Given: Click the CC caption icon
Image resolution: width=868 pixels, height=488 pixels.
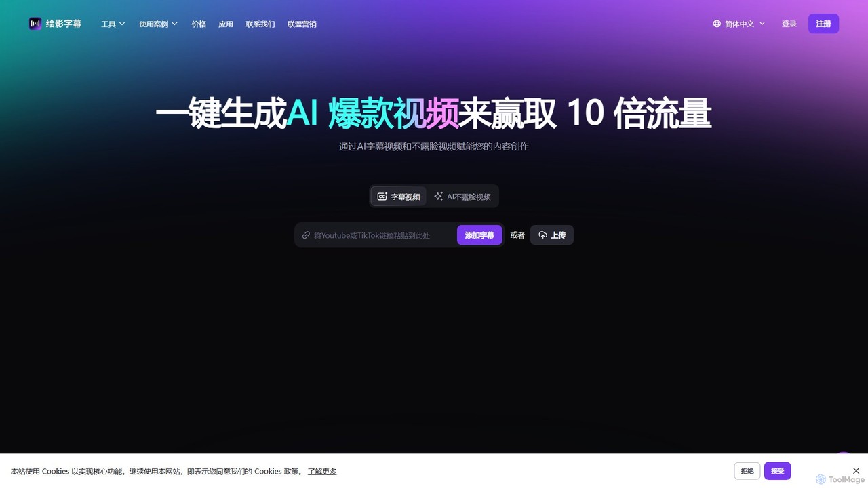Looking at the screenshot, I should (382, 197).
